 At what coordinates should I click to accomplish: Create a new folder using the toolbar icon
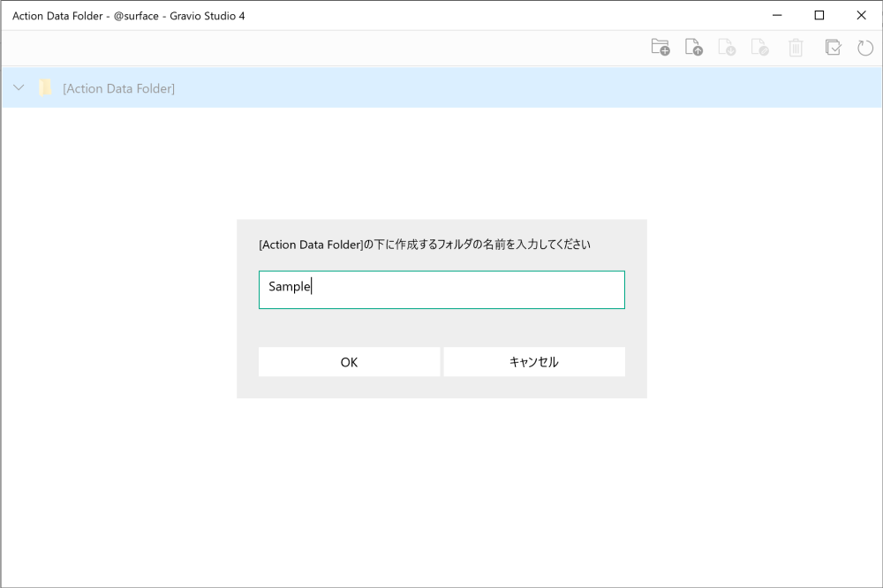click(x=660, y=47)
